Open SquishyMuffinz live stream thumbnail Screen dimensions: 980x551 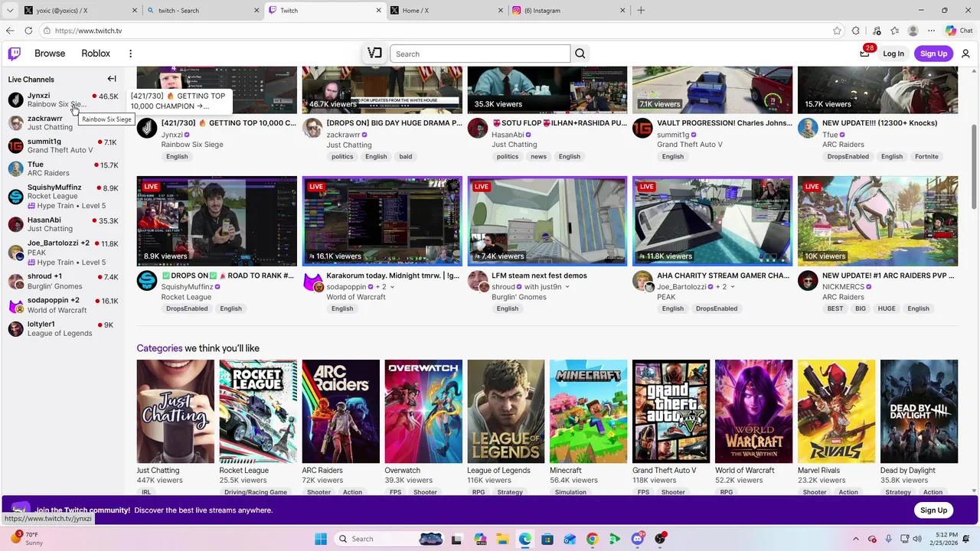[217, 221]
